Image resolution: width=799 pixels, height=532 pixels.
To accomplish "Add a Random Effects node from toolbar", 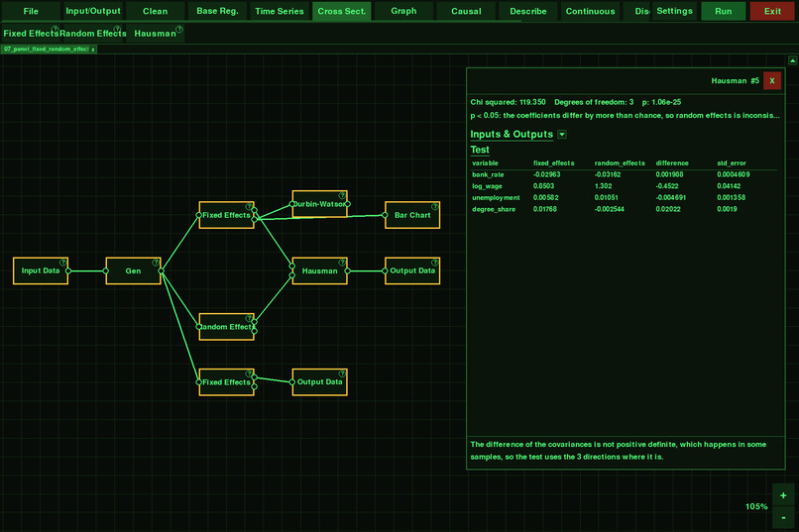I will (x=93, y=34).
